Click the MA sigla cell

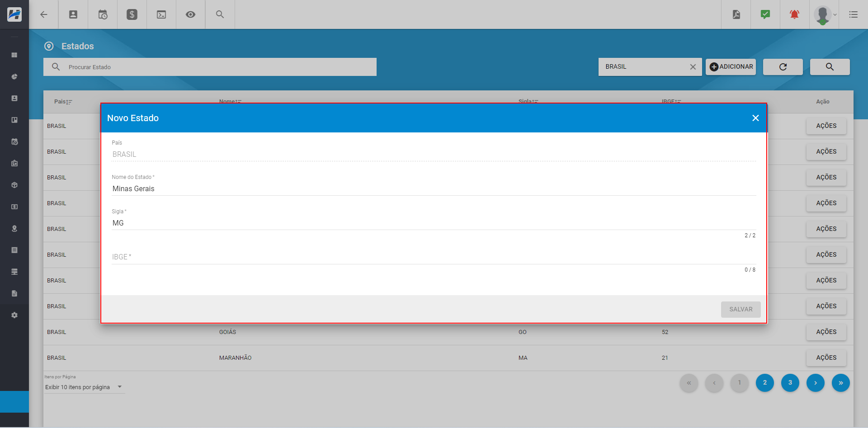click(523, 357)
